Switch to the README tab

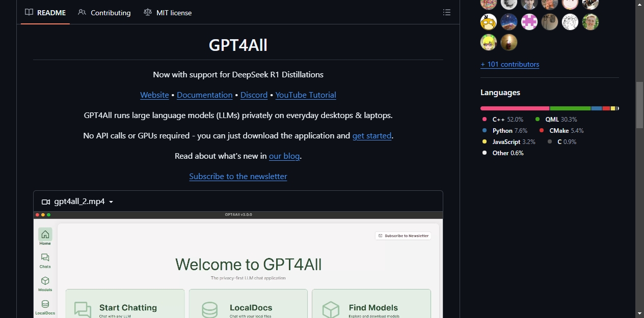tap(45, 12)
